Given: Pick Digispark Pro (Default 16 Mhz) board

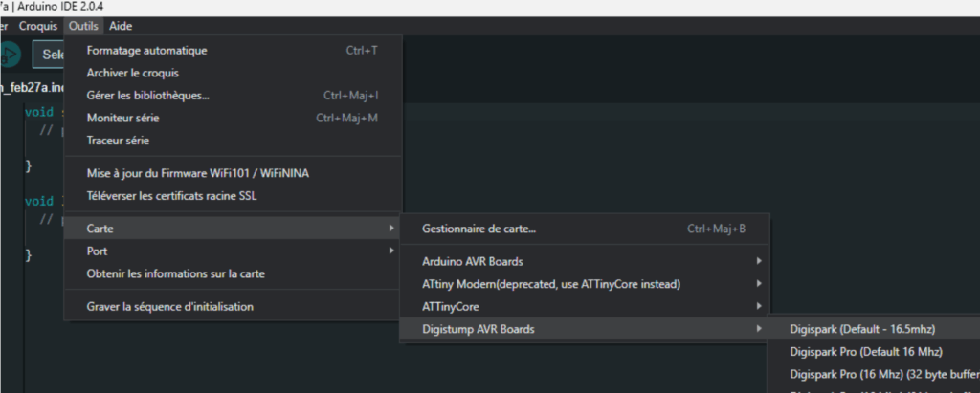Looking at the screenshot, I should (x=855, y=352).
